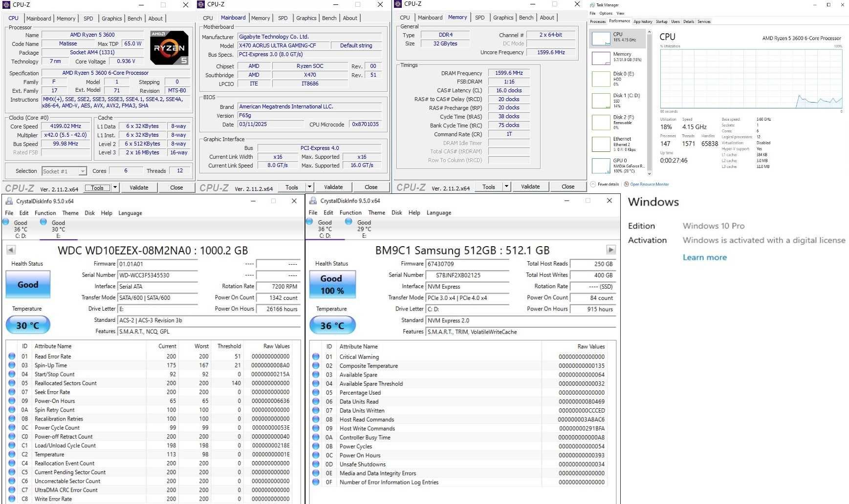Click Default string field in Mainboard tab

pyautogui.click(x=356, y=45)
